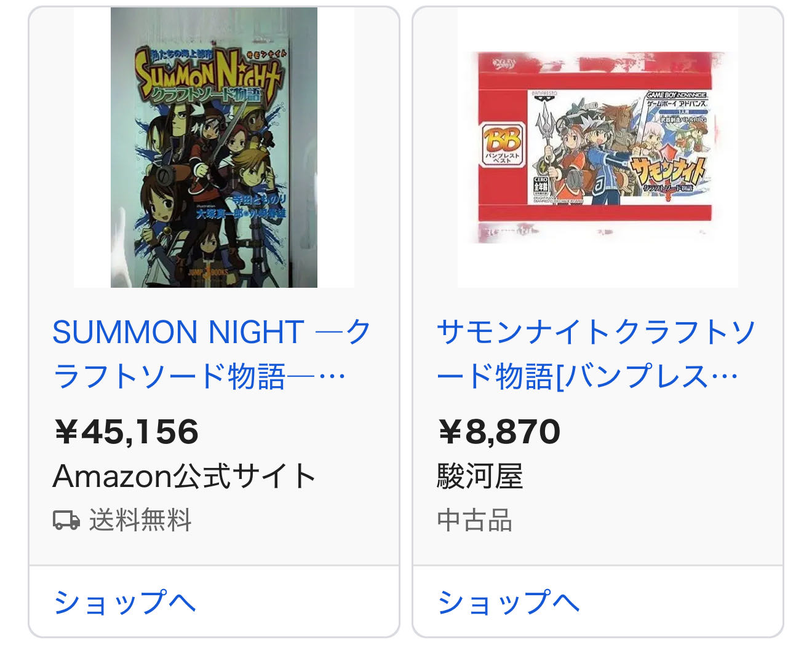Click the ¥45,156 price
The height and width of the screenshot is (653, 812).
[127, 432]
